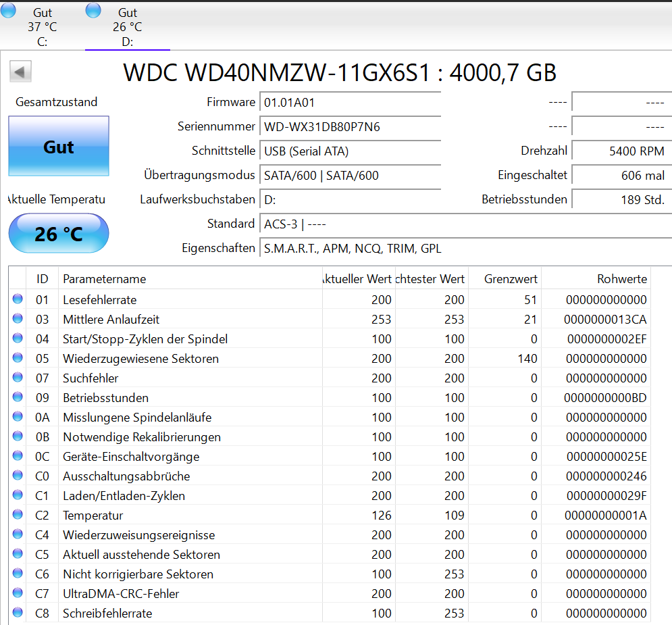672x625 pixels.
Task: Click the previous disk arrow button
Action: (x=20, y=72)
